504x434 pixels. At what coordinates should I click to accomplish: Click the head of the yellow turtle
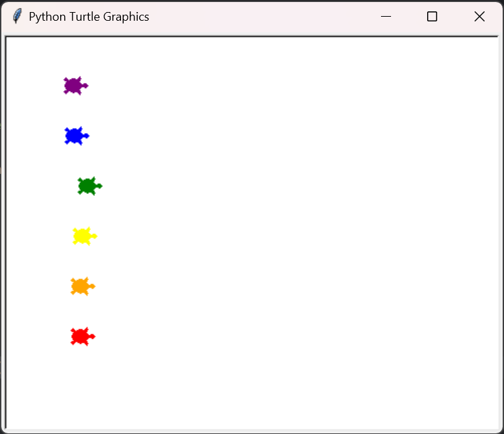(94, 236)
